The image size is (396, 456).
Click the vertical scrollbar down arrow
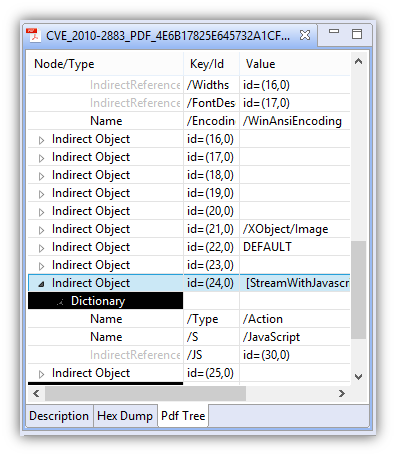358,377
